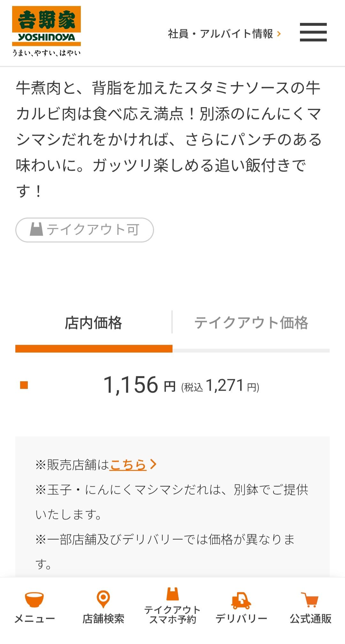345x644 pixels.
Task: Open 社員・アルバイト情報 link
Action: 220,34
